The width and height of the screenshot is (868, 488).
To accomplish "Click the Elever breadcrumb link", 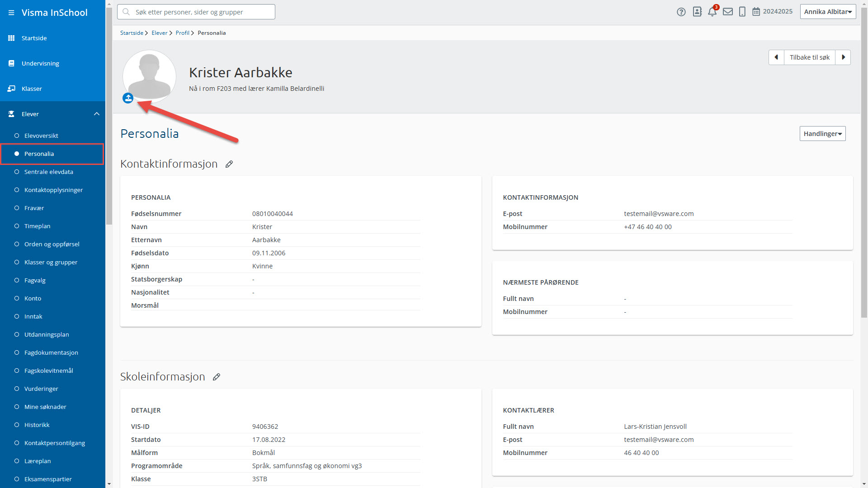I will [159, 33].
